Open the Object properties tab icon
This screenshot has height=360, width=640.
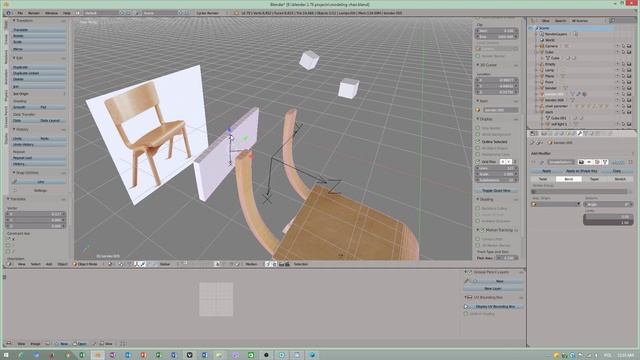[x=568, y=133]
